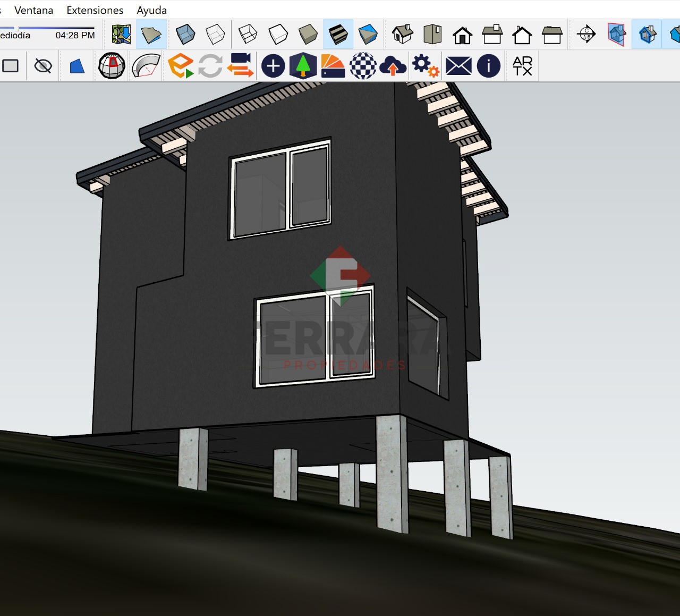Image resolution: width=680 pixels, height=616 pixels.
Task: Switch to the Front view
Action: tap(462, 35)
